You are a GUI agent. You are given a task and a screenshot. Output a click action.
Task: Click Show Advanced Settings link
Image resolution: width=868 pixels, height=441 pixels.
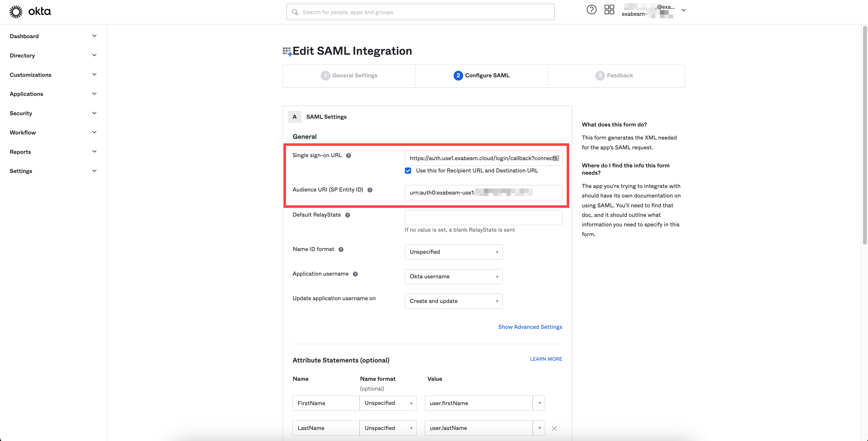[530, 327]
